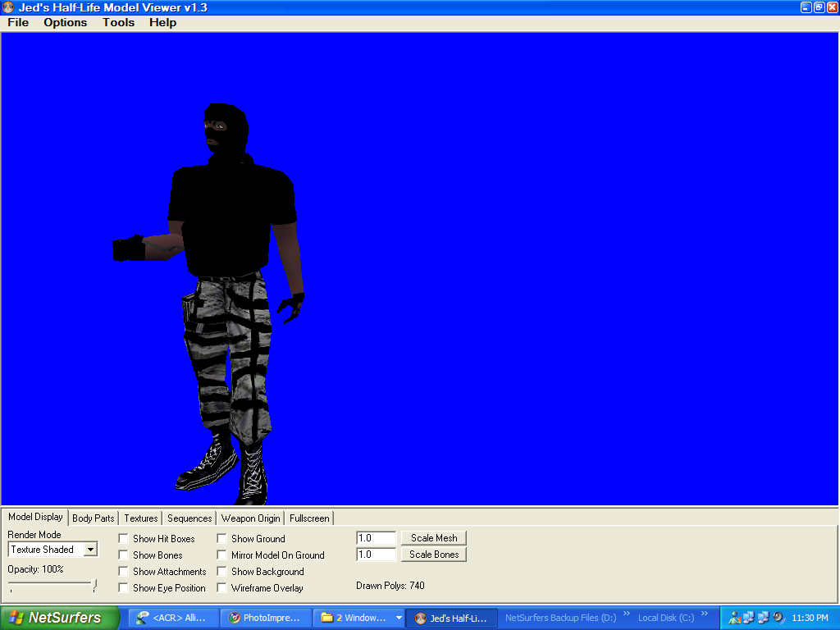Enable Show Hit Boxes checkbox
840x630 pixels.
pyautogui.click(x=123, y=538)
